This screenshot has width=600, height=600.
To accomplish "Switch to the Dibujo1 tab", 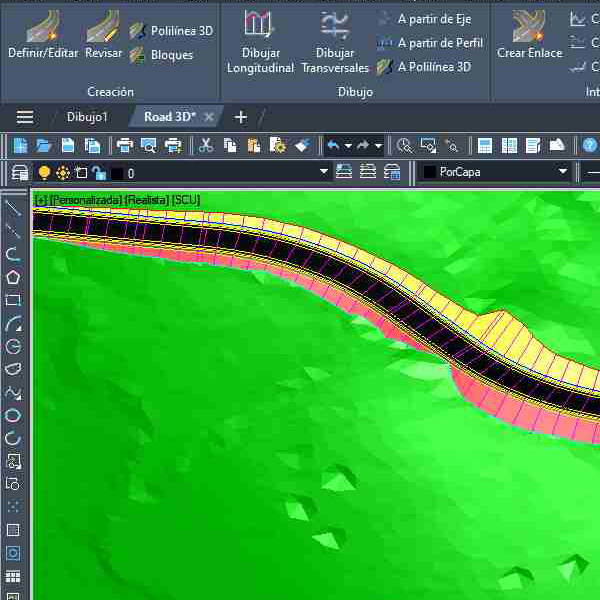I will 87,117.
